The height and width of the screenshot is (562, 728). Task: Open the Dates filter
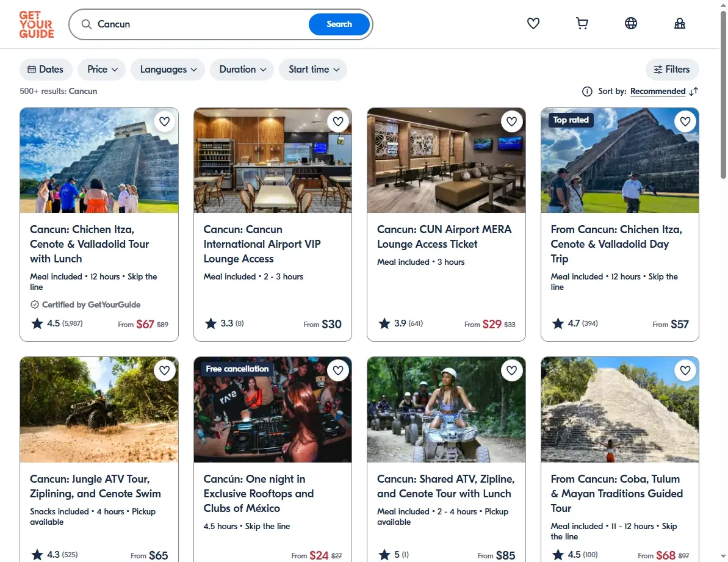[46, 69]
